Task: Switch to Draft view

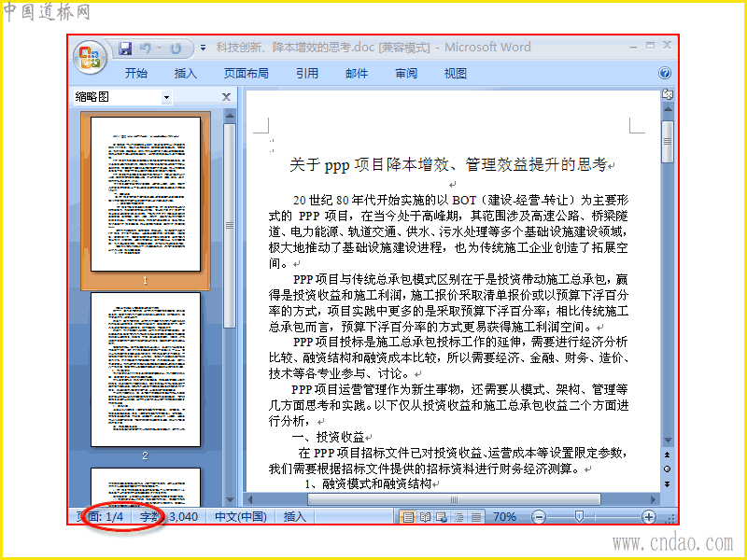Action: click(475, 517)
